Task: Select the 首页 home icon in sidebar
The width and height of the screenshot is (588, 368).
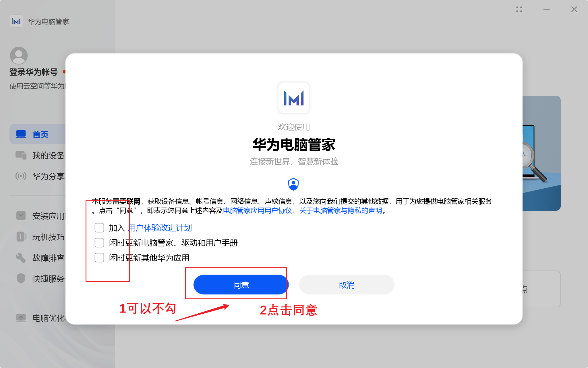Action: coord(21,134)
